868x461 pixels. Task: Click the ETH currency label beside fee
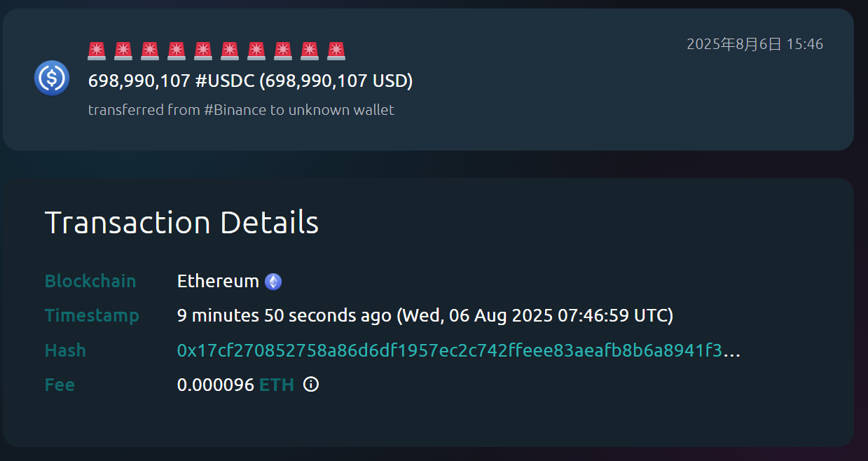277,385
